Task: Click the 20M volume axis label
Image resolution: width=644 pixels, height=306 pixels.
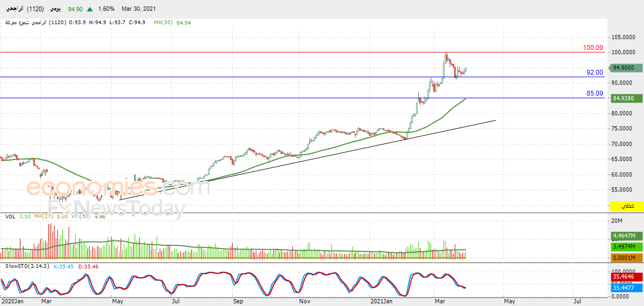Action: pos(618,221)
